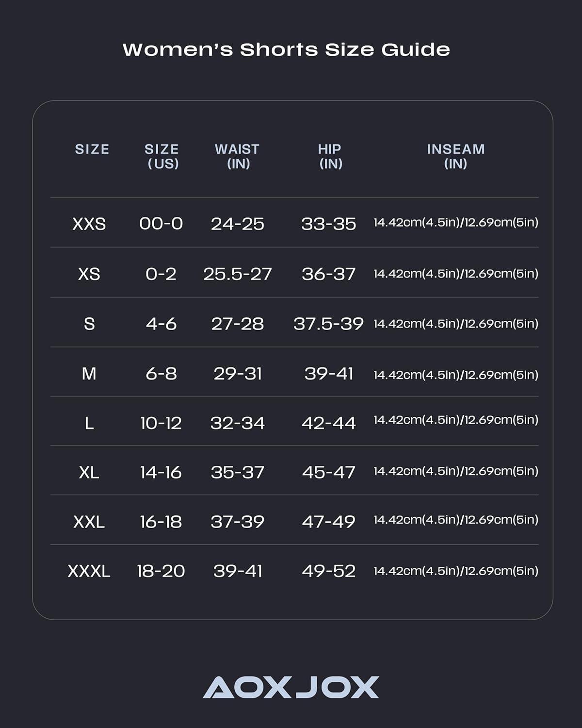Select the 00-0 US size cell
The image size is (582, 728).
click(161, 224)
